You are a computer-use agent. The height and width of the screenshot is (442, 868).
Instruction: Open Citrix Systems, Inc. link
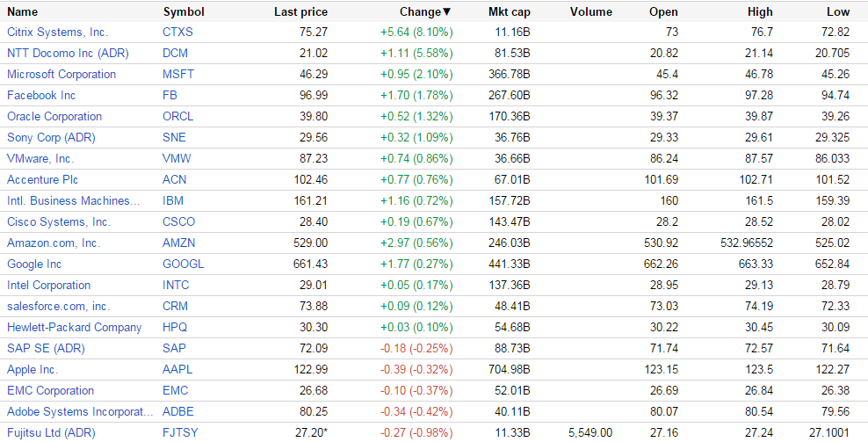tap(57, 32)
